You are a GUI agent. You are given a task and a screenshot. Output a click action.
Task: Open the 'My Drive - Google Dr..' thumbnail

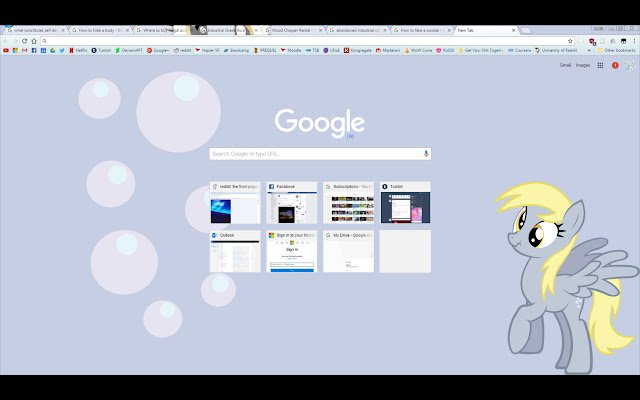click(x=349, y=251)
